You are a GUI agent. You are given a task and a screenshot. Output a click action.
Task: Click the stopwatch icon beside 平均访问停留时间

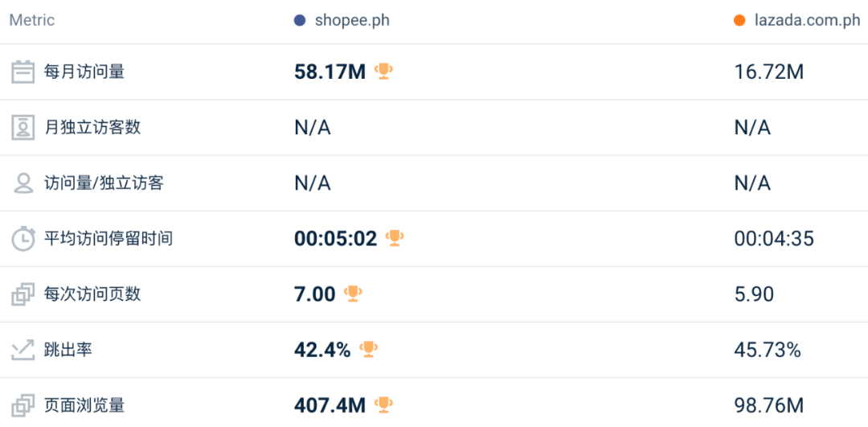point(23,239)
